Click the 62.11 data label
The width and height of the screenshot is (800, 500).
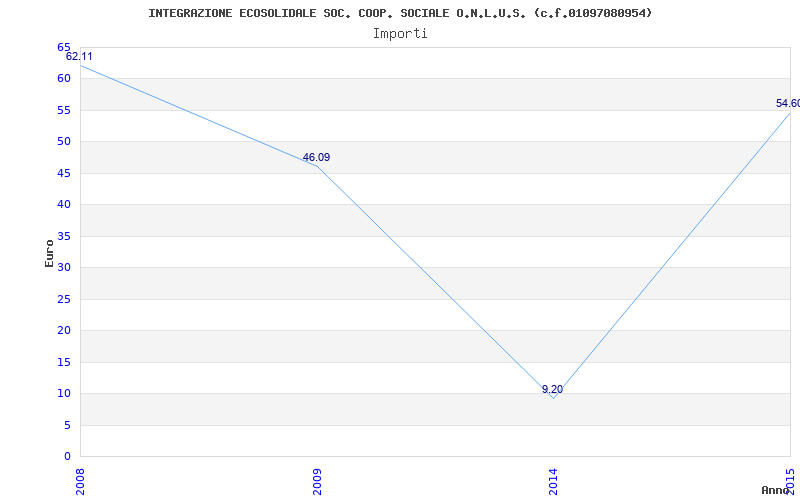pos(79,56)
